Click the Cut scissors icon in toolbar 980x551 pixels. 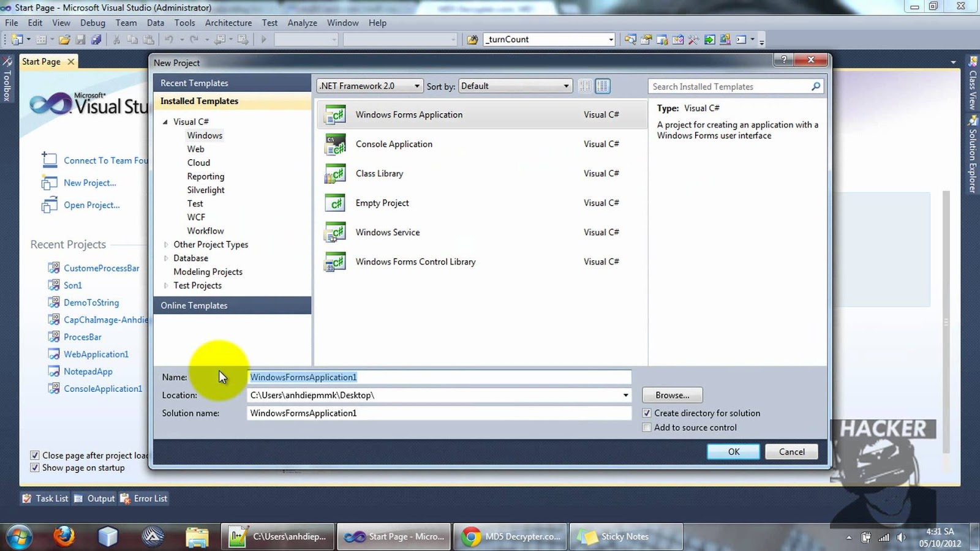(x=116, y=39)
